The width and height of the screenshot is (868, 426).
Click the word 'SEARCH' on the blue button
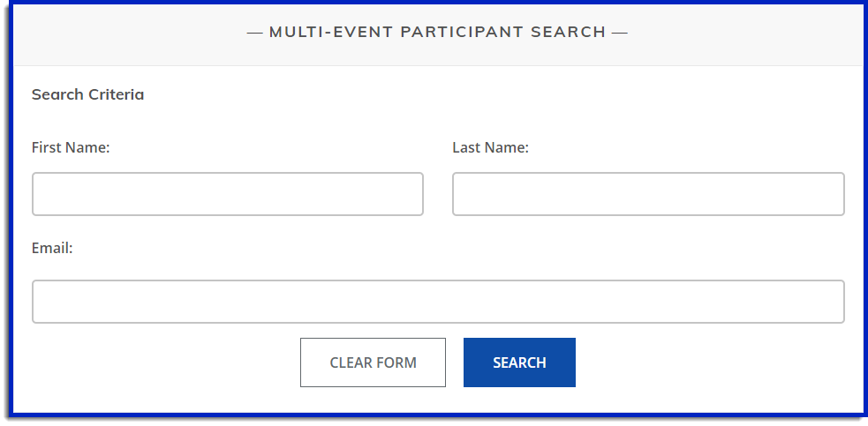[519, 362]
